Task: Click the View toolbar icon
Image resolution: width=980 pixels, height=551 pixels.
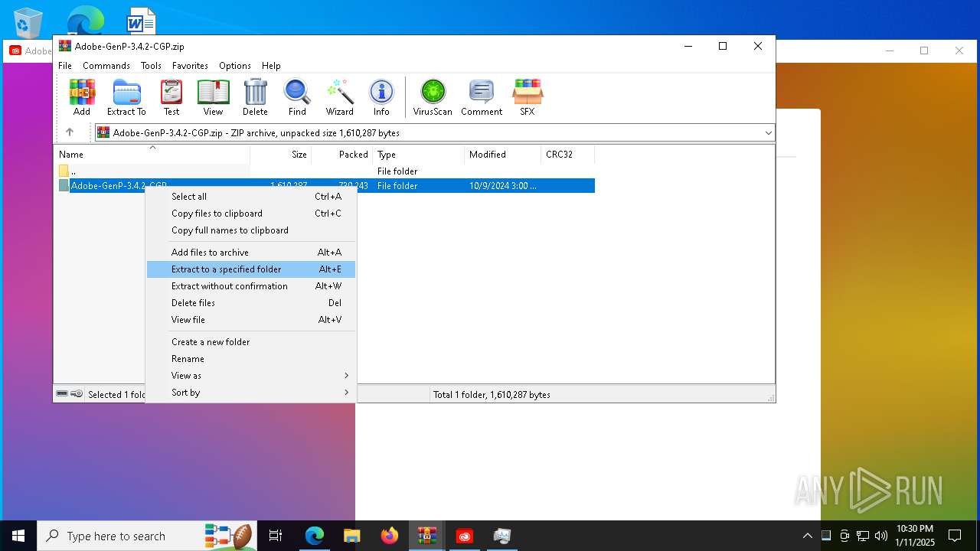Action: click(x=213, y=97)
